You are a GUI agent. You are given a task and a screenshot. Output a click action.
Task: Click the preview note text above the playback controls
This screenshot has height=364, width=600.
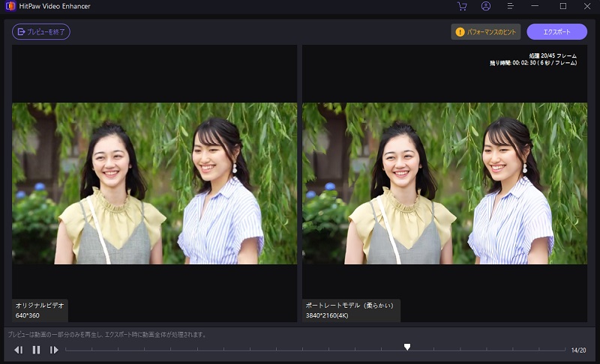[x=107, y=335]
